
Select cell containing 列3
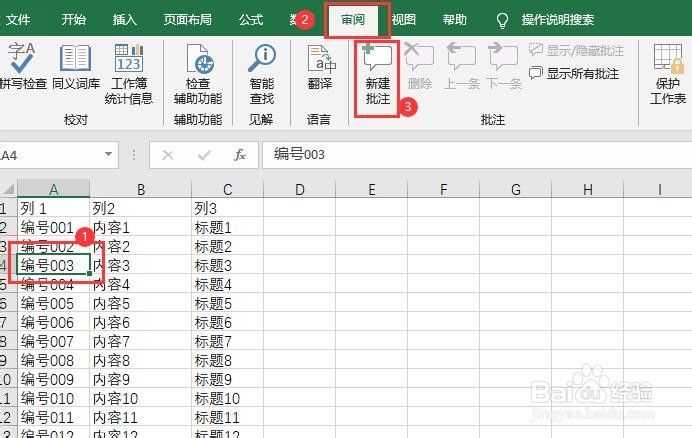227,208
